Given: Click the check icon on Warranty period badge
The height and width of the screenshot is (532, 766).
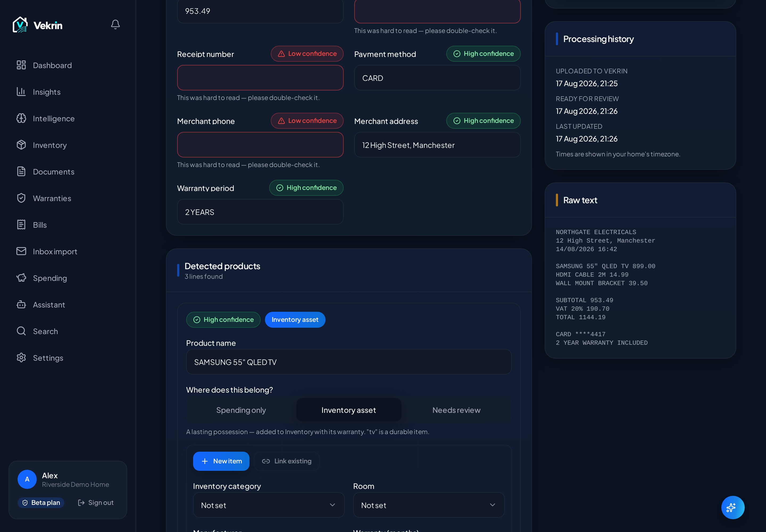Looking at the screenshot, I should point(280,188).
